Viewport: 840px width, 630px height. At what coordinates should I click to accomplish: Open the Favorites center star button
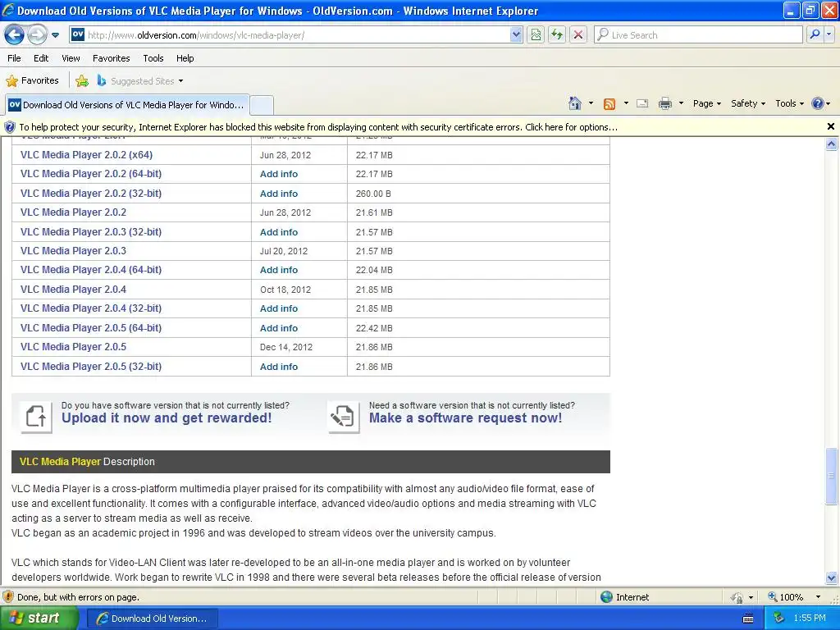(x=32, y=81)
